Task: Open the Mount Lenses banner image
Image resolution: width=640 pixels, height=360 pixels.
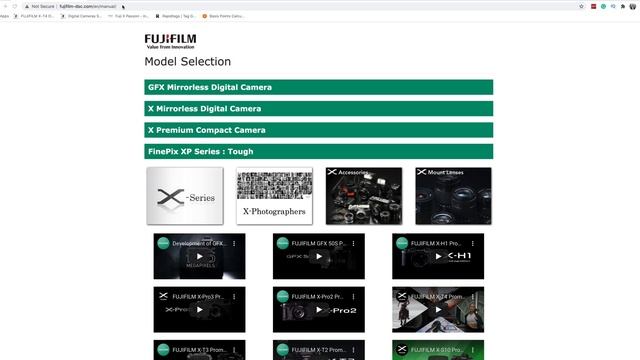Action: 453,196
